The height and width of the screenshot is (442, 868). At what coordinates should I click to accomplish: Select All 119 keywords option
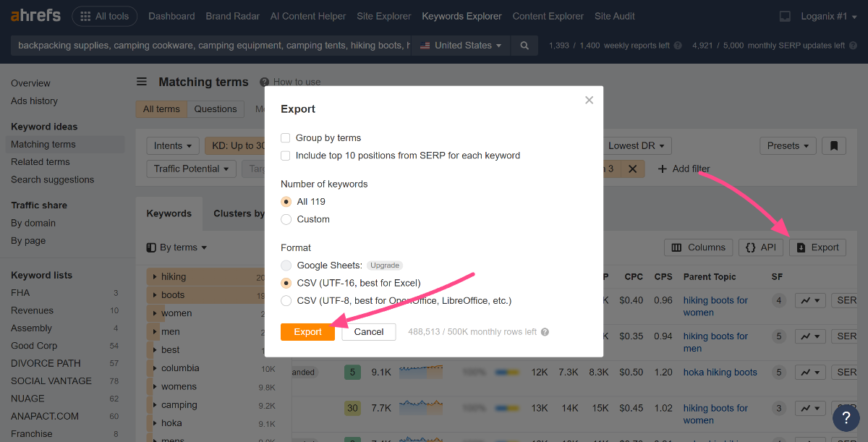tap(286, 201)
